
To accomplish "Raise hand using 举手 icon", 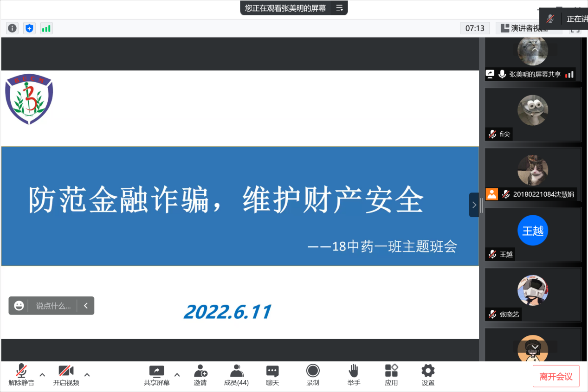I will pos(354,375).
